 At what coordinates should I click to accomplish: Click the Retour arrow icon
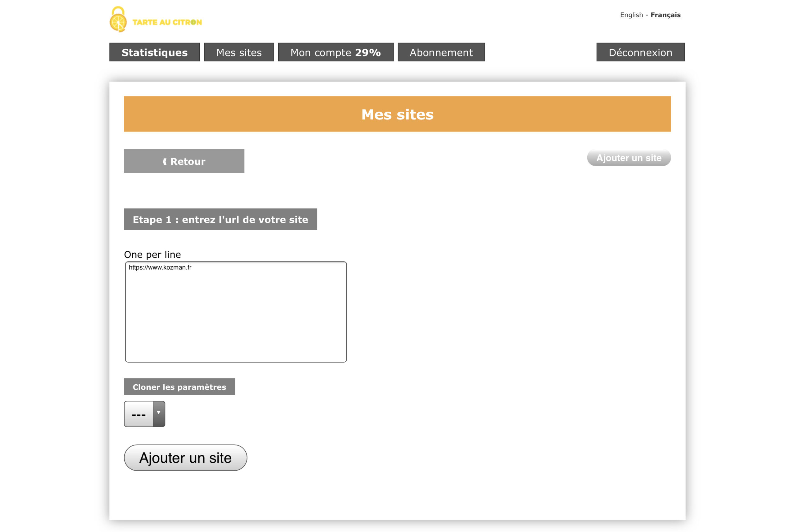coord(165,162)
